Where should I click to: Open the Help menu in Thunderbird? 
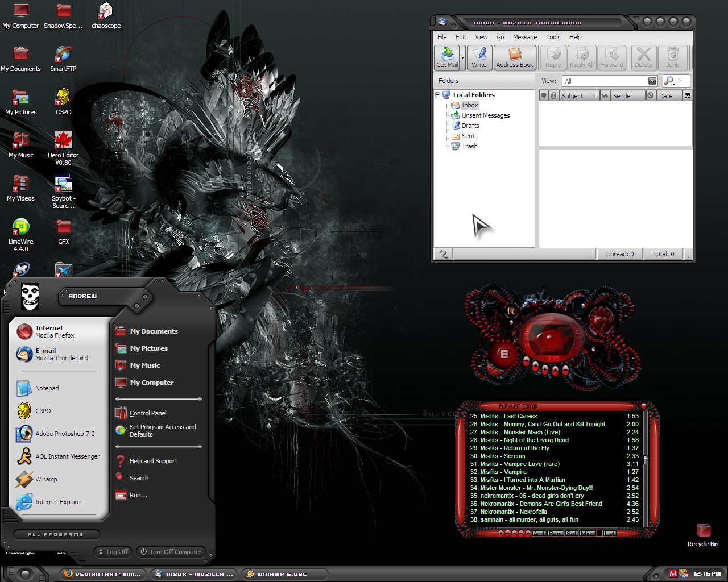[576, 37]
